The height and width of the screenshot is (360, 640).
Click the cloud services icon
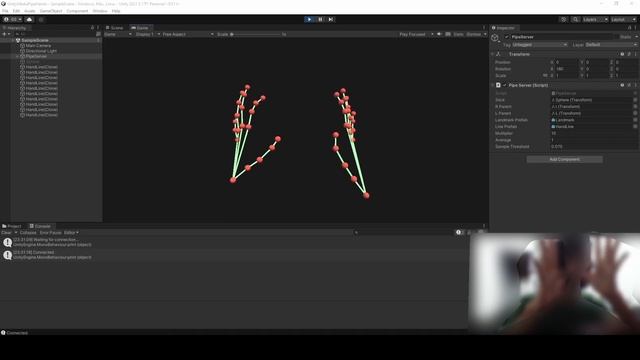(29, 19)
